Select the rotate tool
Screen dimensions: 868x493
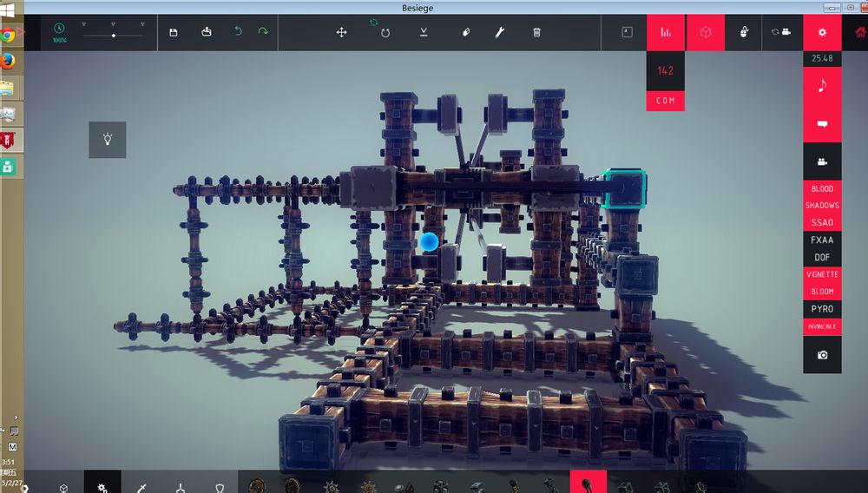coord(385,33)
